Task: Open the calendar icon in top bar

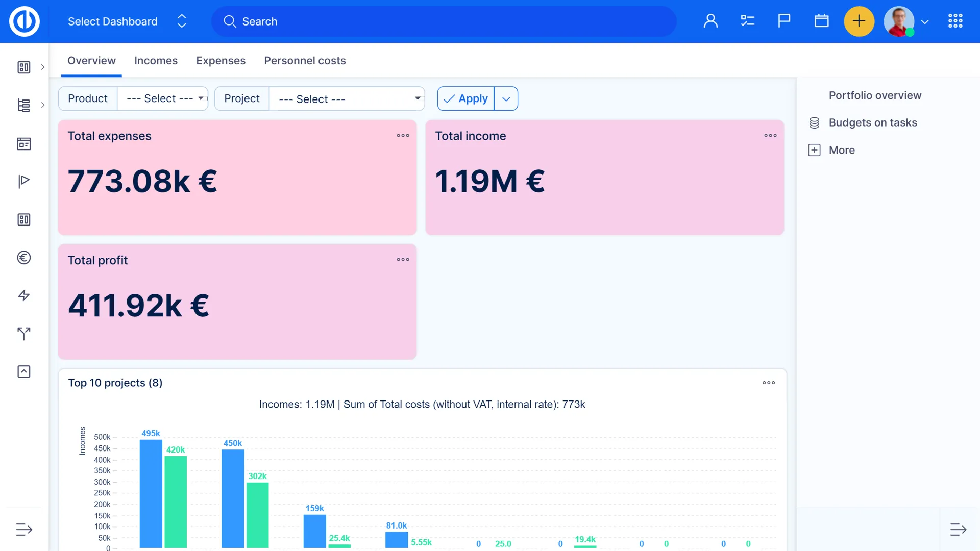Action: coord(821,21)
